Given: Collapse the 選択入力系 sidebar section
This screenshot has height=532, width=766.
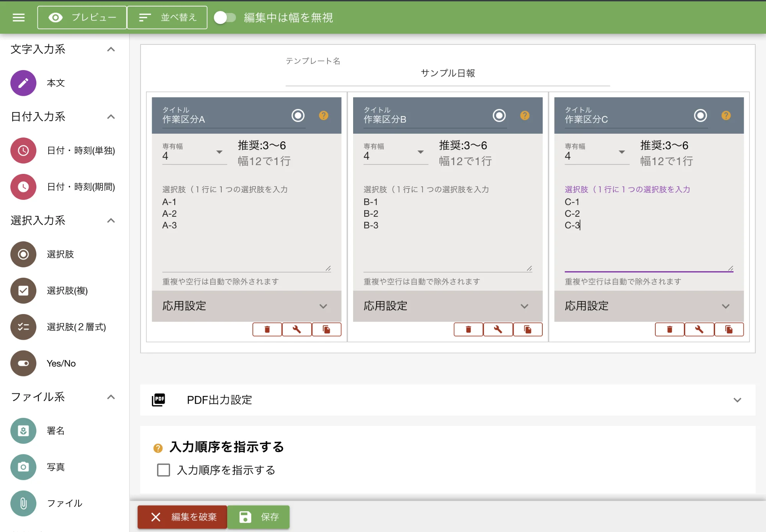Looking at the screenshot, I should click(x=111, y=221).
